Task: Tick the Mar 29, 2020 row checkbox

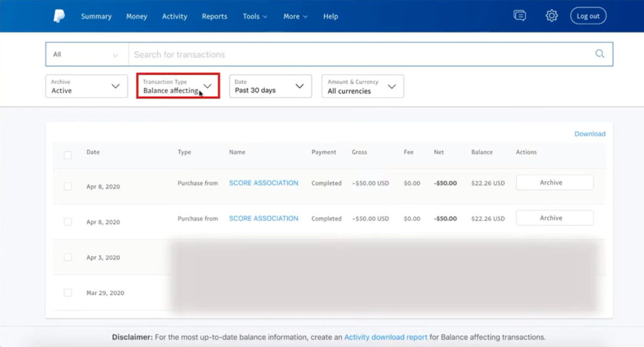Action: 68,293
